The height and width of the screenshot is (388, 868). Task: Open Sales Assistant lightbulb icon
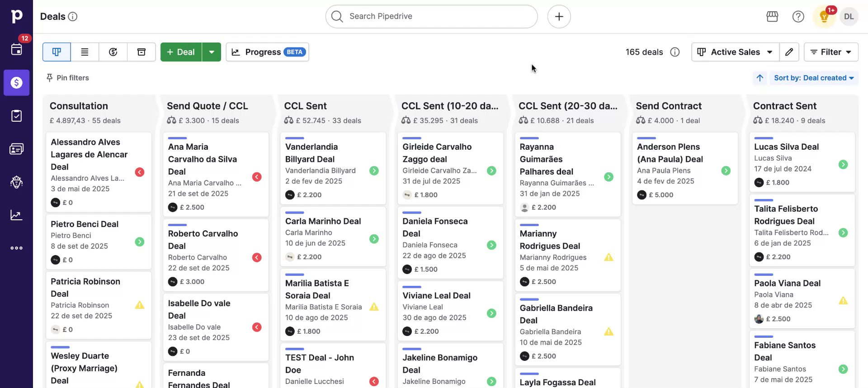pos(824,17)
